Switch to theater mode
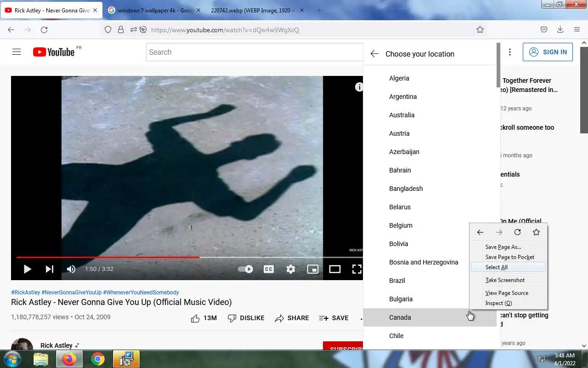 [x=335, y=269]
